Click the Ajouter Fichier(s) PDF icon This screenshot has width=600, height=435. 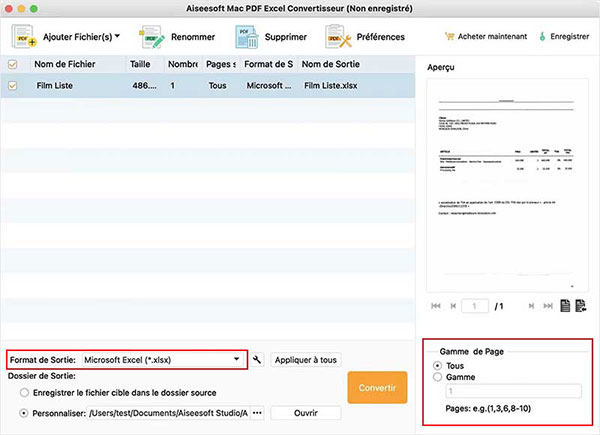click(x=24, y=37)
